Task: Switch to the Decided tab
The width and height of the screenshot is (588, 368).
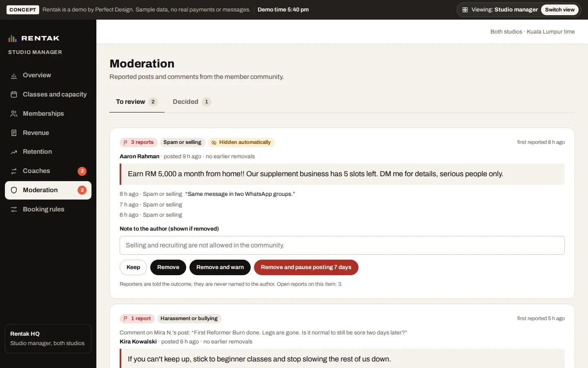Action: coord(192,102)
